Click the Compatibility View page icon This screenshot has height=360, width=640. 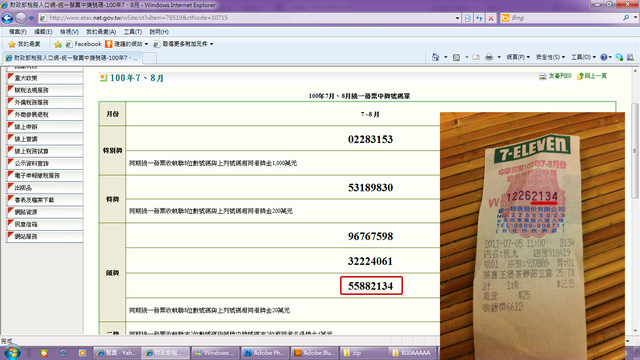coord(468,18)
